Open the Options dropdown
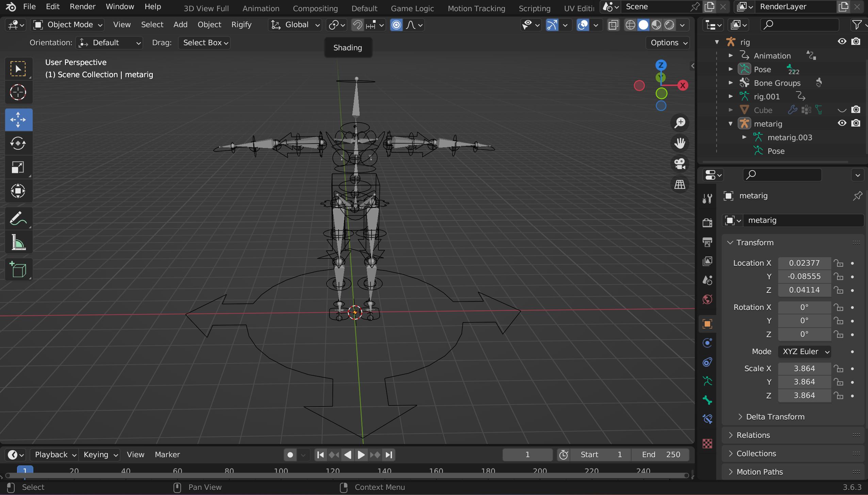 coord(668,43)
